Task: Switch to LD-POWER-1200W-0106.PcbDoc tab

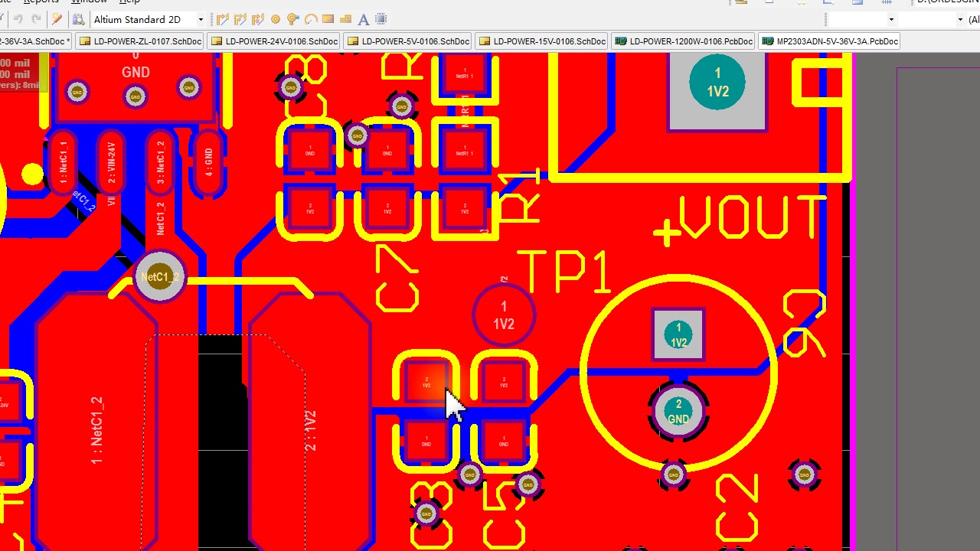Action: click(684, 41)
